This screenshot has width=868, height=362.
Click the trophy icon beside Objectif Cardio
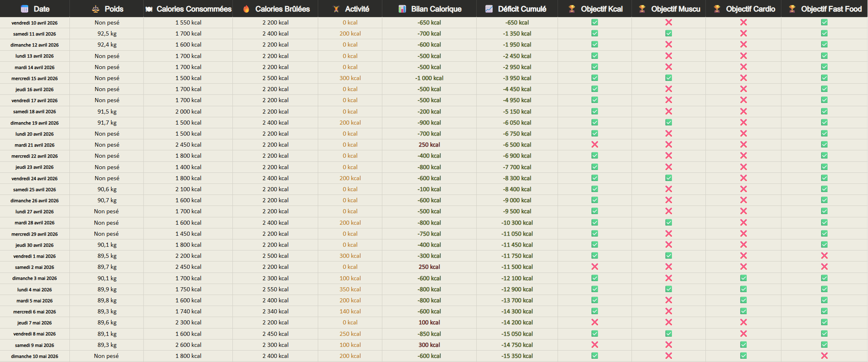[717, 9]
